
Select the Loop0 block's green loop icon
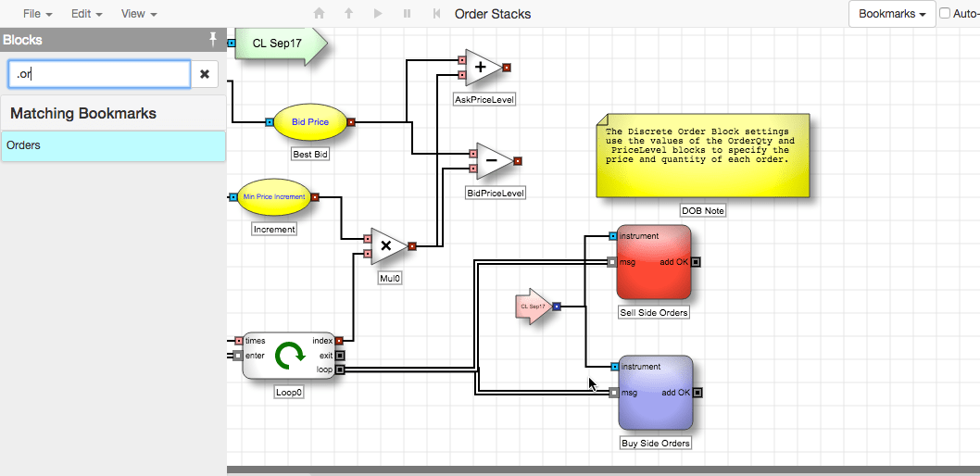[x=290, y=355]
